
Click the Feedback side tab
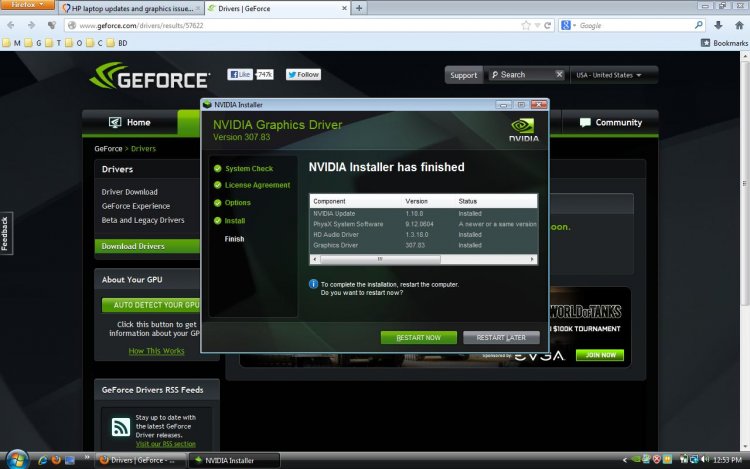pyautogui.click(x=6, y=233)
